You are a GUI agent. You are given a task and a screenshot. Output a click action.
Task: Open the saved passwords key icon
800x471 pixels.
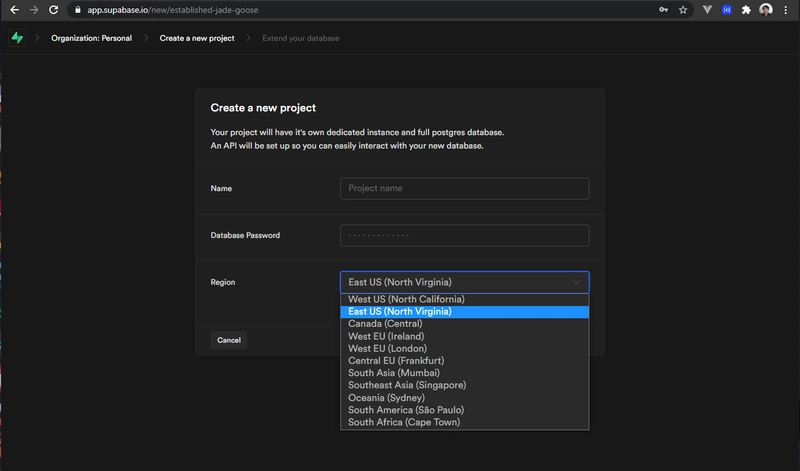pyautogui.click(x=663, y=10)
